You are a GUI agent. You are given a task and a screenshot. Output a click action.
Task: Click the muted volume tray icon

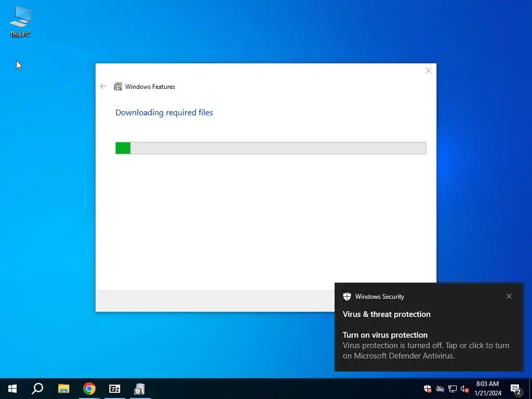464,389
